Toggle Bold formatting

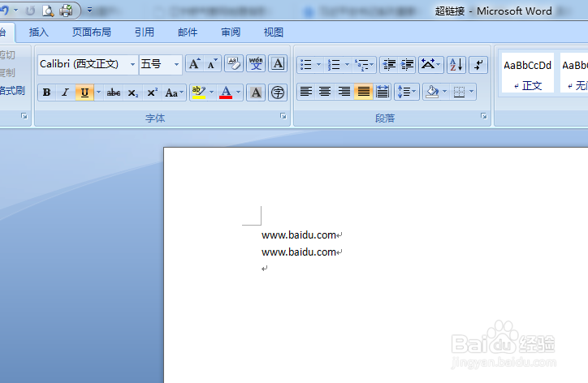click(x=47, y=93)
